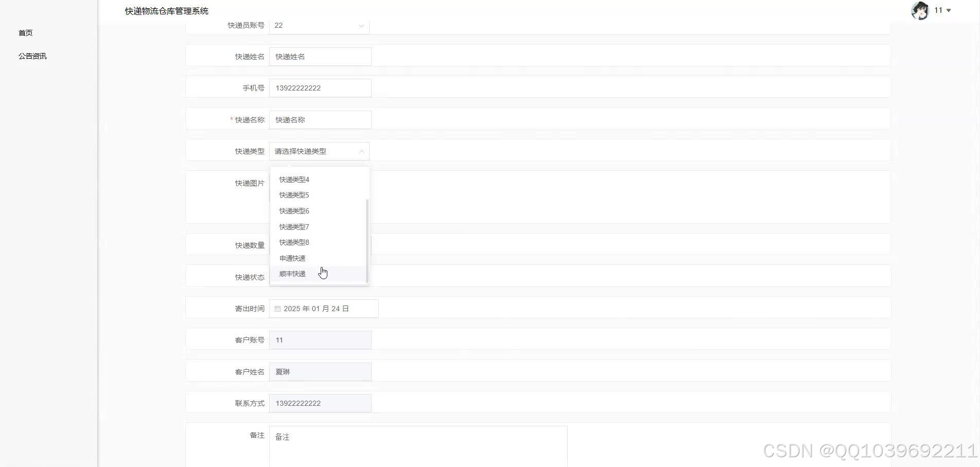The height and width of the screenshot is (467, 980).
Task: Open the 快递员账号 dropdown showing 22
Action: (319, 25)
